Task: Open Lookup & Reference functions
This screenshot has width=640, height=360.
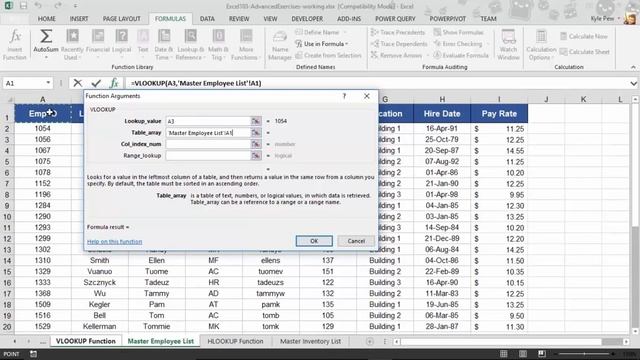Action: [191, 45]
